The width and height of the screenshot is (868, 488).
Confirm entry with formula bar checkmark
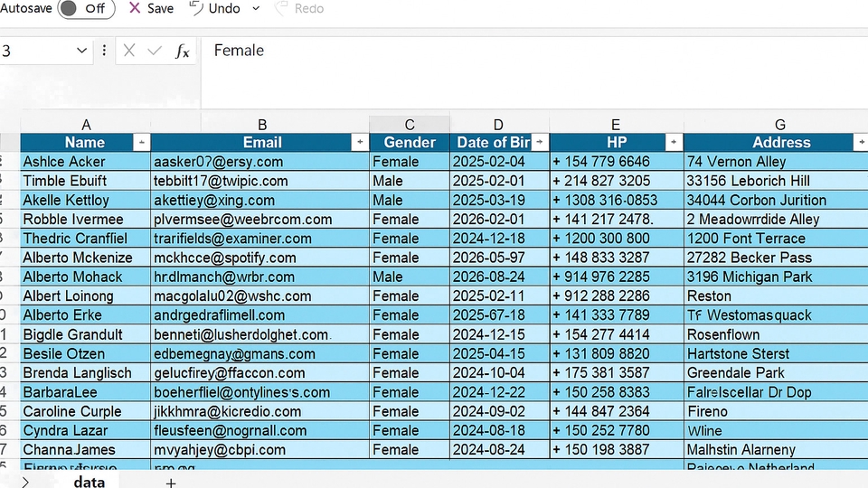tap(155, 52)
